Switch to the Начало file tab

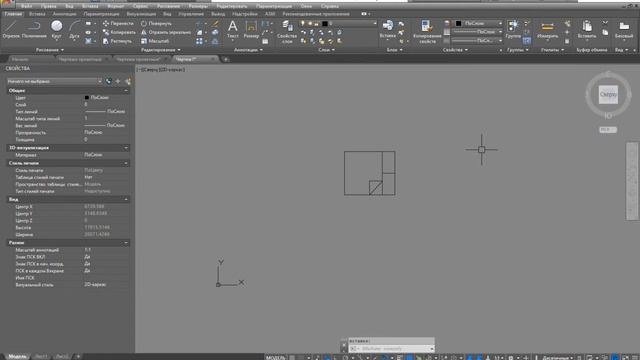(20, 60)
